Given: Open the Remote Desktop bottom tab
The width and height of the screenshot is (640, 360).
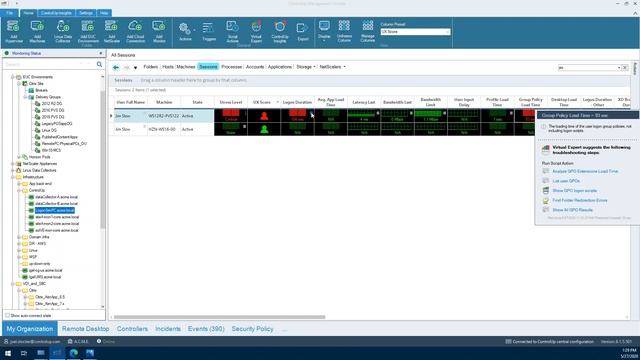Looking at the screenshot, I should pos(85,329).
